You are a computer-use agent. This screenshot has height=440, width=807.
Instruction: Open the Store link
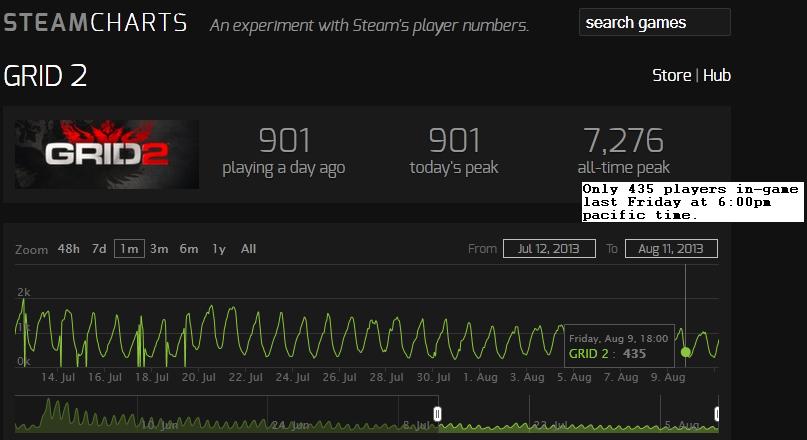coord(672,76)
